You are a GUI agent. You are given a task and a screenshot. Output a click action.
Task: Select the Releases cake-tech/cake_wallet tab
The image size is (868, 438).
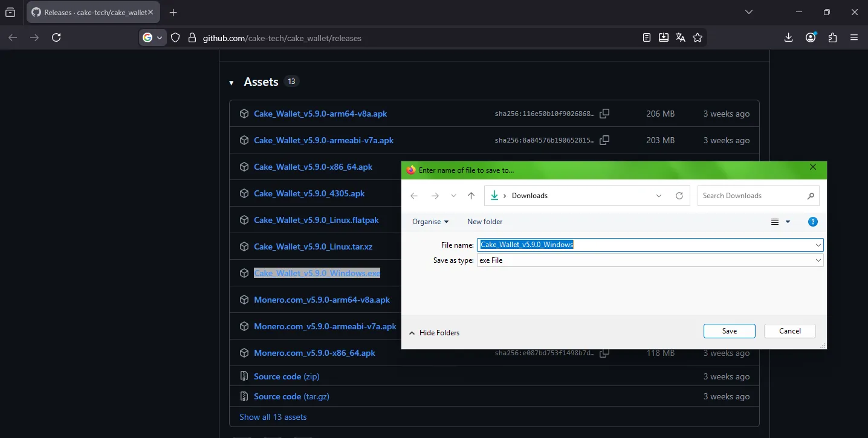tap(94, 12)
